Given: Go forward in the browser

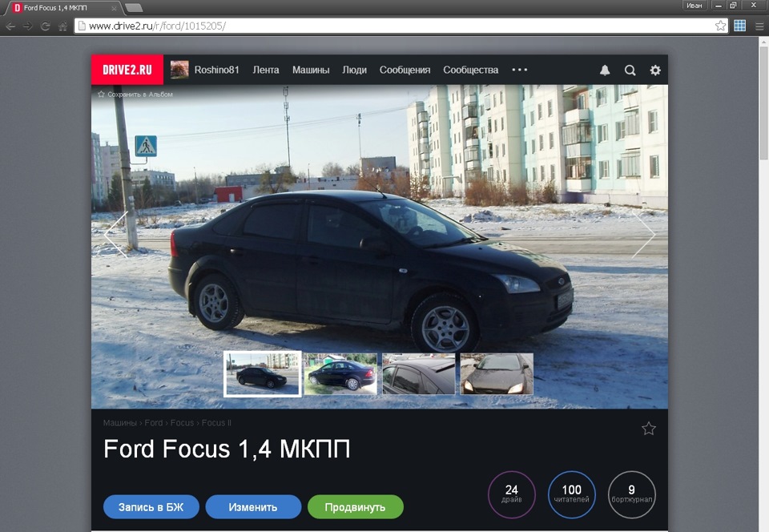Looking at the screenshot, I should pos(27,26).
